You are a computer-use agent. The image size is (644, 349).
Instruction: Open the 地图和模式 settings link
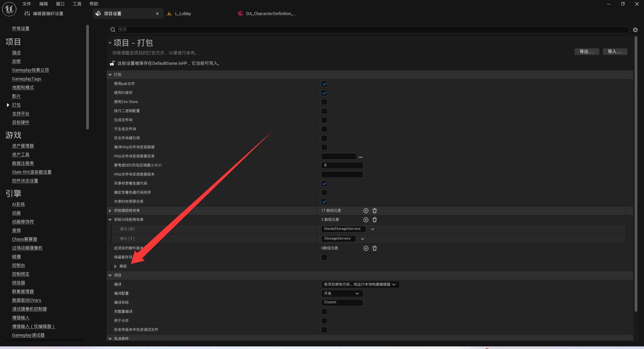tap(23, 88)
